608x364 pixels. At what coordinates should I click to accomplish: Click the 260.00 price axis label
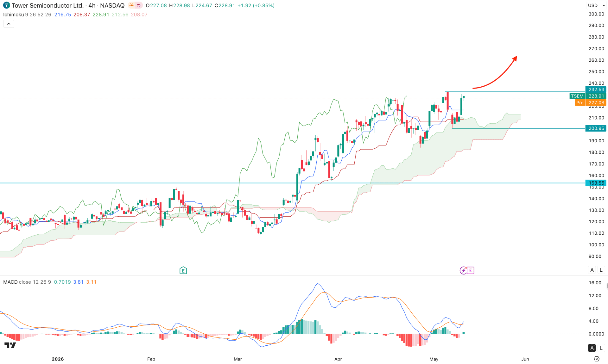click(596, 60)
